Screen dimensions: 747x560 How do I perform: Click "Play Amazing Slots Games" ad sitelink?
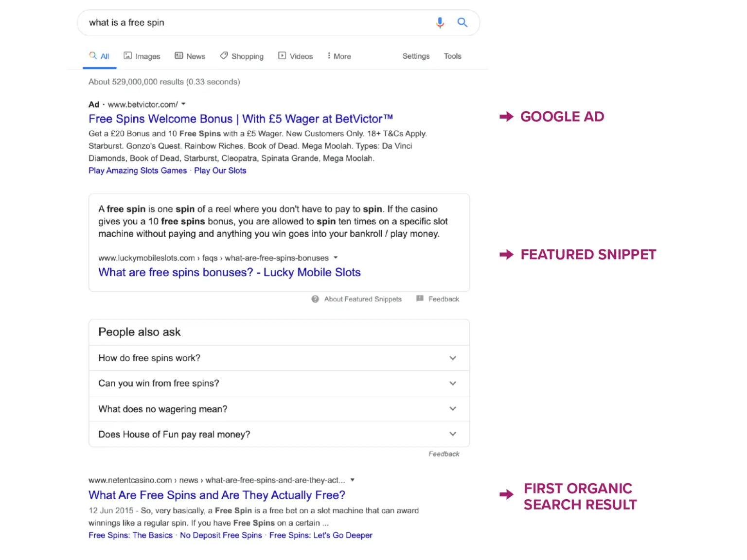click(x=138, y=171)
